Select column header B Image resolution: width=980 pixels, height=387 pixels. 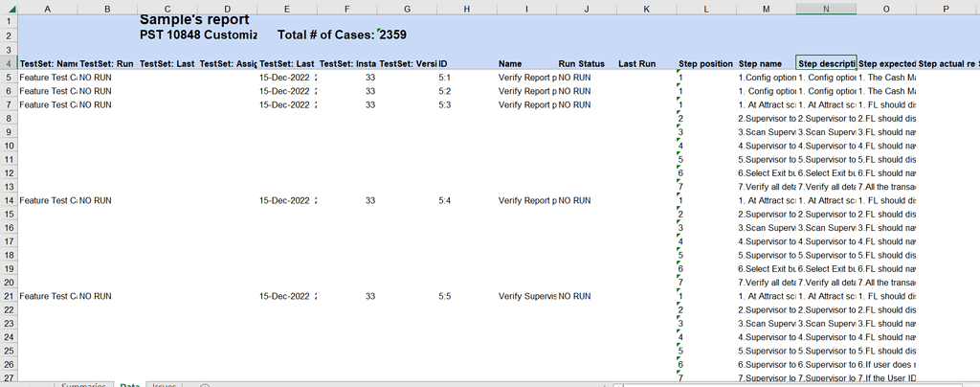coord(108,10)
